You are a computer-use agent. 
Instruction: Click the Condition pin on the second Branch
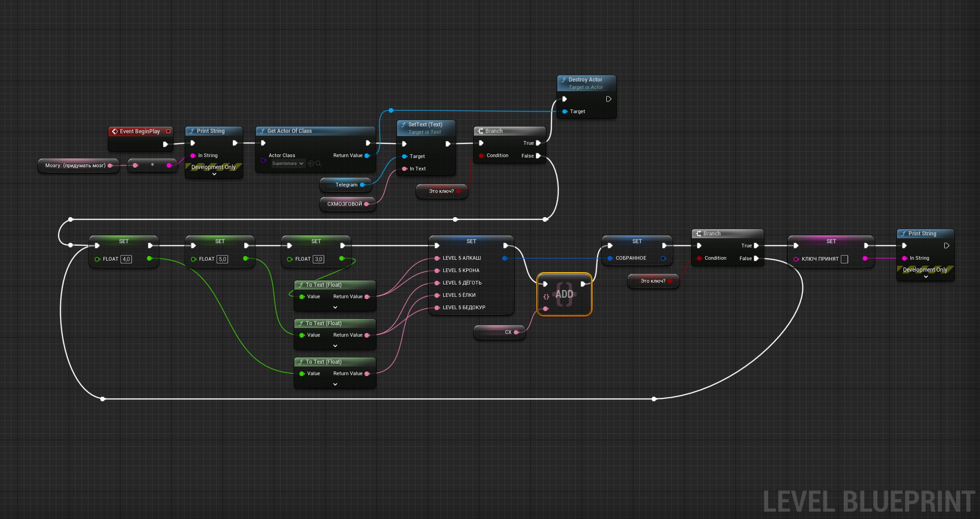coord(699,258)
